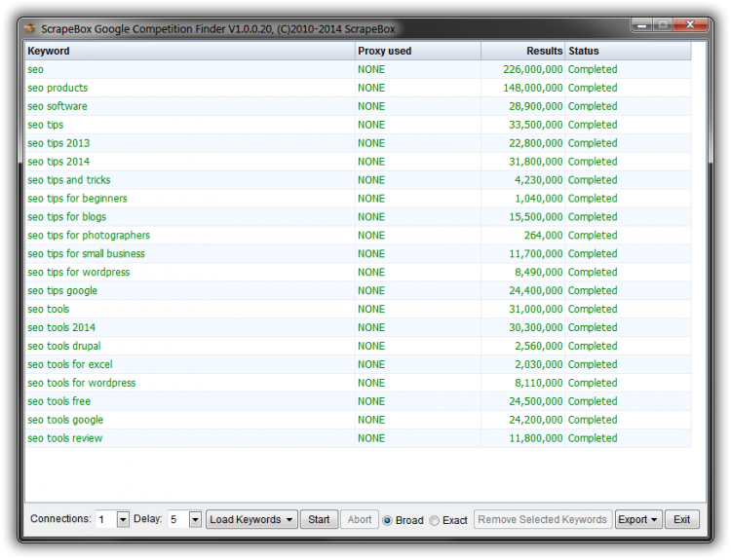Minimize the Competition Finder window

[641, 24]
